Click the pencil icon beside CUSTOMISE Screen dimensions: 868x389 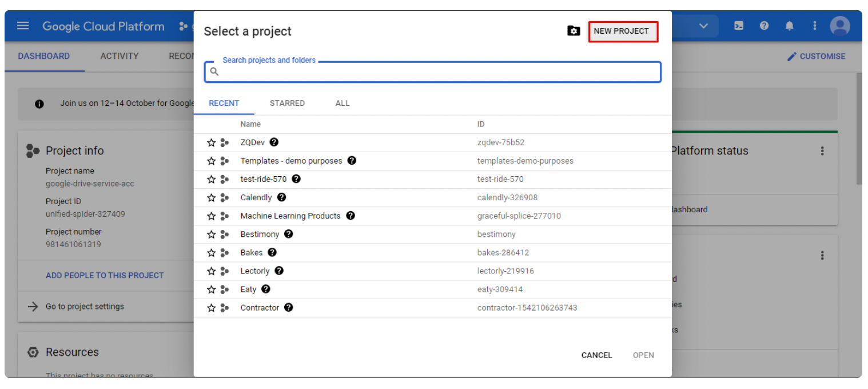[x=792, y=56]
